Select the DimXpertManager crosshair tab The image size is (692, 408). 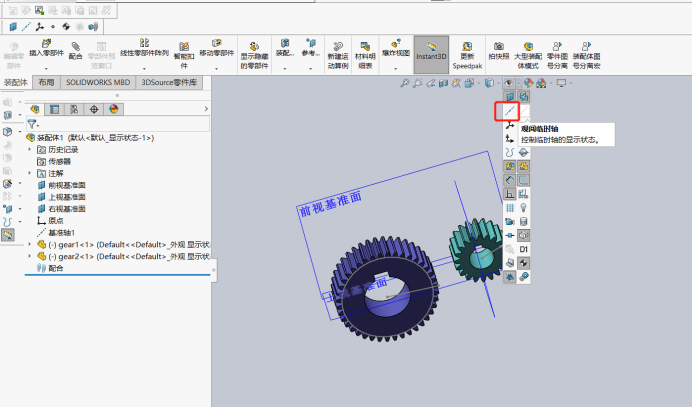click(94, 109)
